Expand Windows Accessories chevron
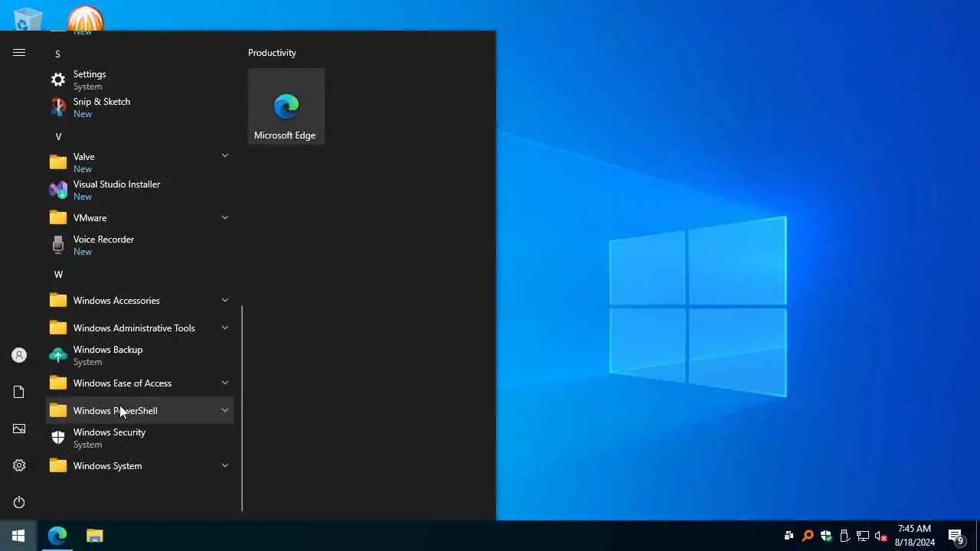This screenshot has width=980, height=551. (225, 300)
